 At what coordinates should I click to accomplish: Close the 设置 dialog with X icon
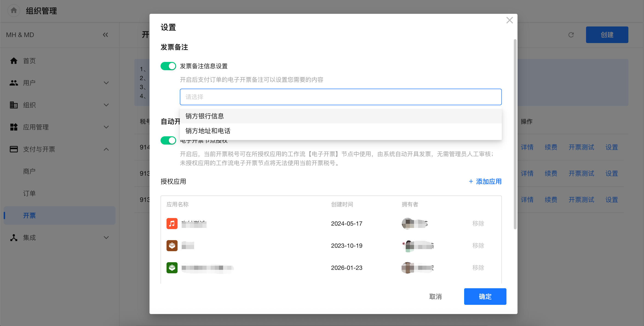tap(509, 20)
